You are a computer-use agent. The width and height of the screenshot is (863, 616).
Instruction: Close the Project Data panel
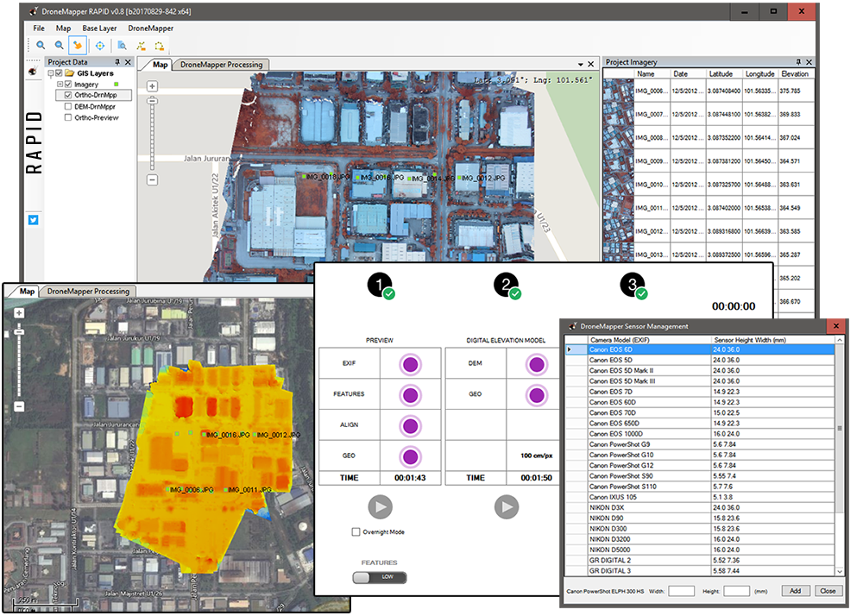tap(129, 62)
